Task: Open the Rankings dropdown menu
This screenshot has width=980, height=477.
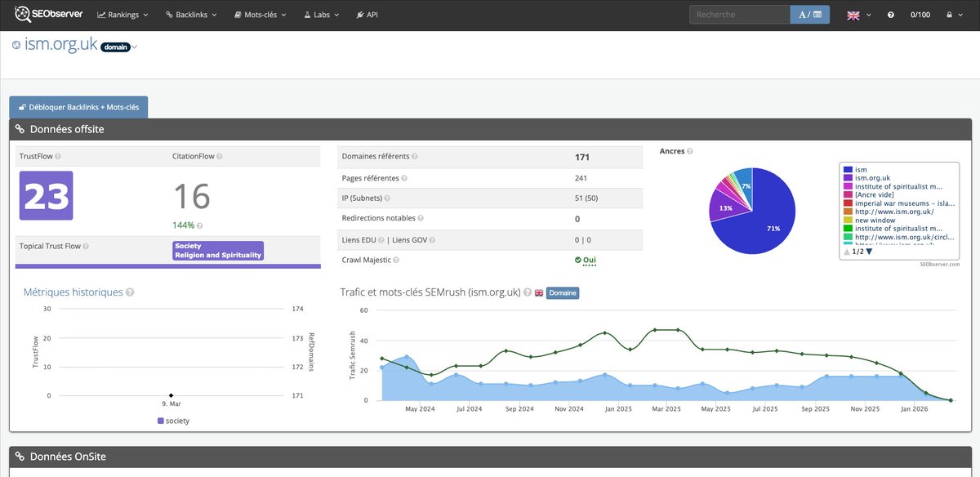Action: (x=122, y=15)
